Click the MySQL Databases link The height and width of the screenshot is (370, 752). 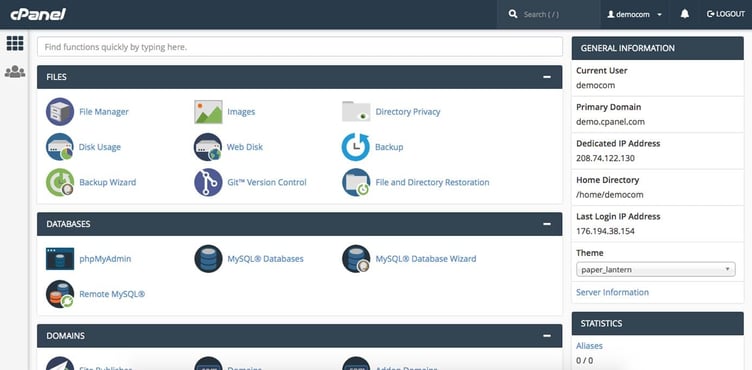tap(265, 259)
